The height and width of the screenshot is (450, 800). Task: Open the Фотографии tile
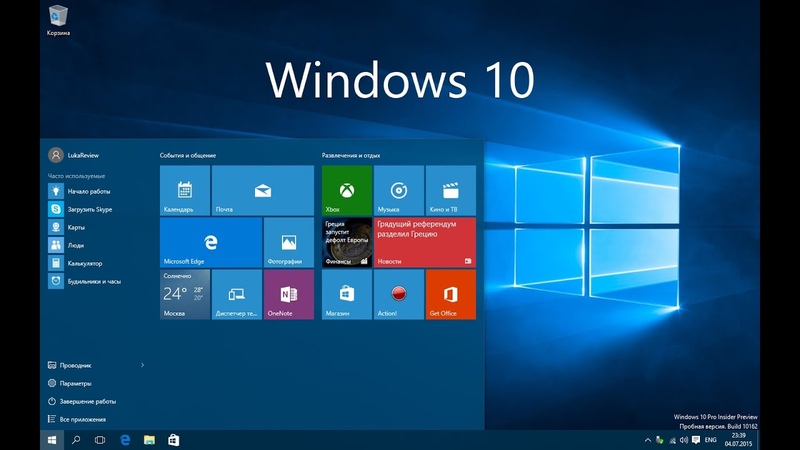pos(289,242)
